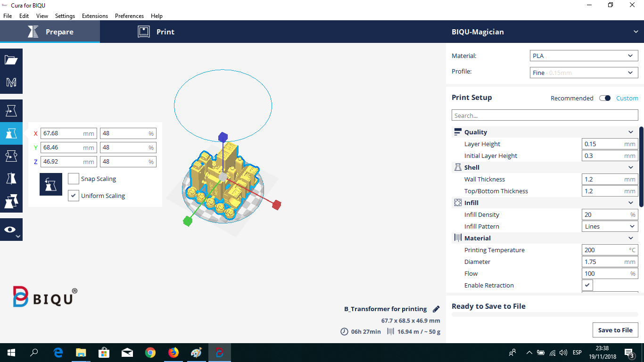Screen dimensions: 644x362
Task: Open the Paint app on the taskbar
Action: click(x=197, y=353)
